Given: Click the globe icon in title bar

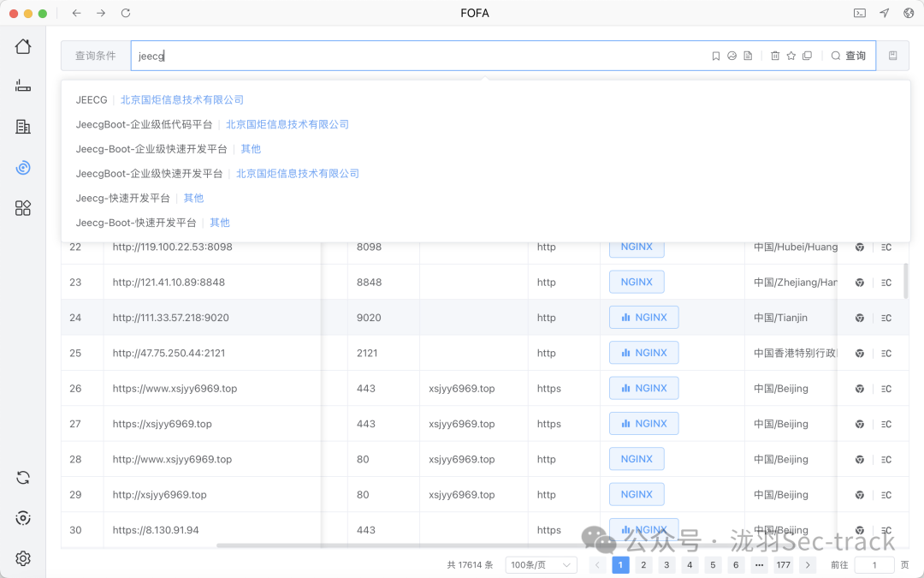Looking at the screenshot, I should [909, 13].
